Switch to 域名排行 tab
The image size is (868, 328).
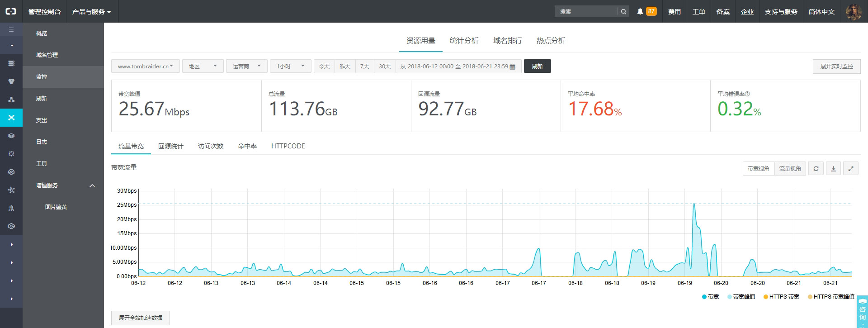coord(507,41)
